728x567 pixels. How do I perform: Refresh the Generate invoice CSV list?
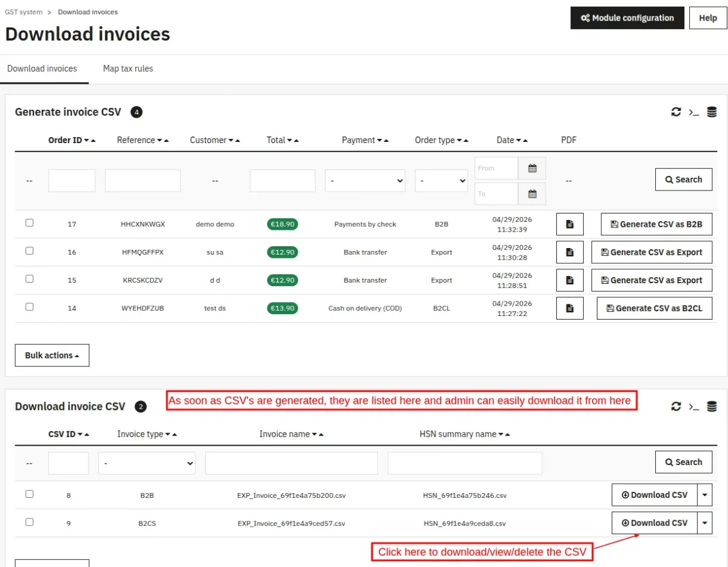(x=676, y=112)
